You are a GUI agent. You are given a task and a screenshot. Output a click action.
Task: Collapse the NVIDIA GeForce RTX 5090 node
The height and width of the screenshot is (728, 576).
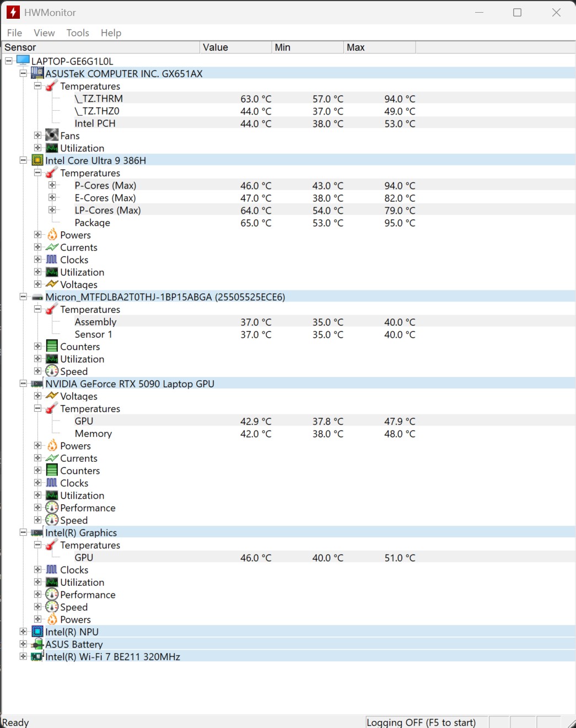[23, 384]
